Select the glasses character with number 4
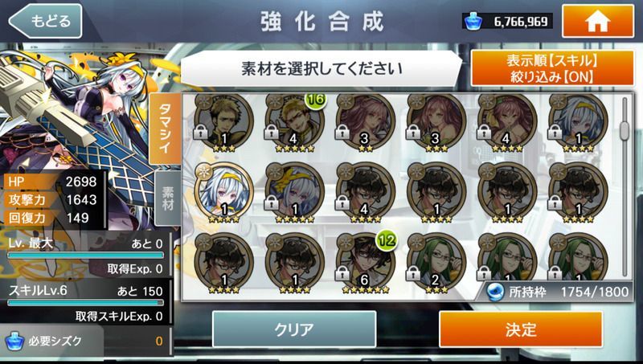Screen dimensions: 643x364 366,193
